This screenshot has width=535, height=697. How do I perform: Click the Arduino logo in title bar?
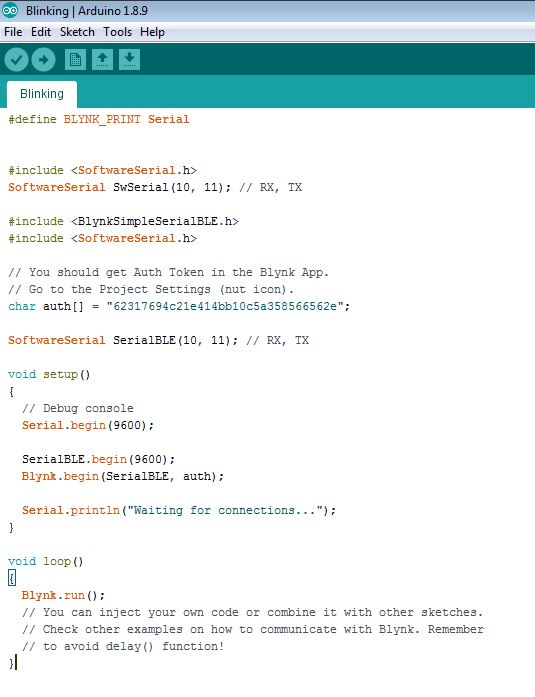tap(10, 10)
